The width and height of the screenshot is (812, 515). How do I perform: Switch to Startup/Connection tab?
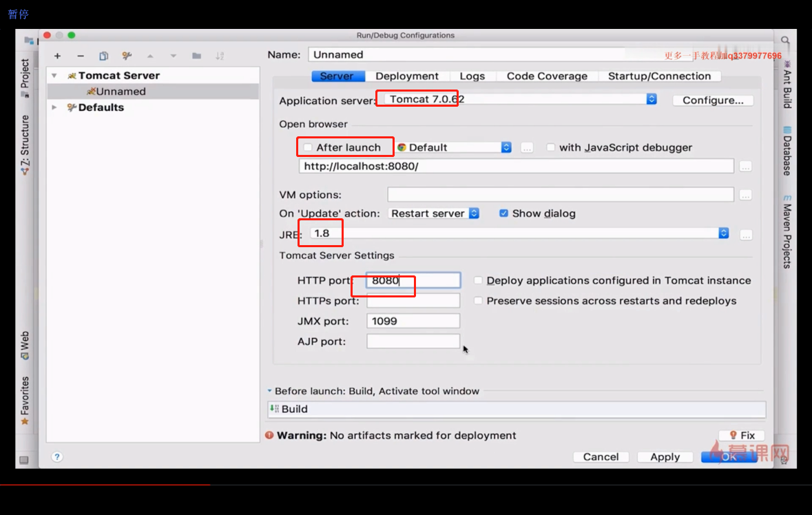pos(659,76)
